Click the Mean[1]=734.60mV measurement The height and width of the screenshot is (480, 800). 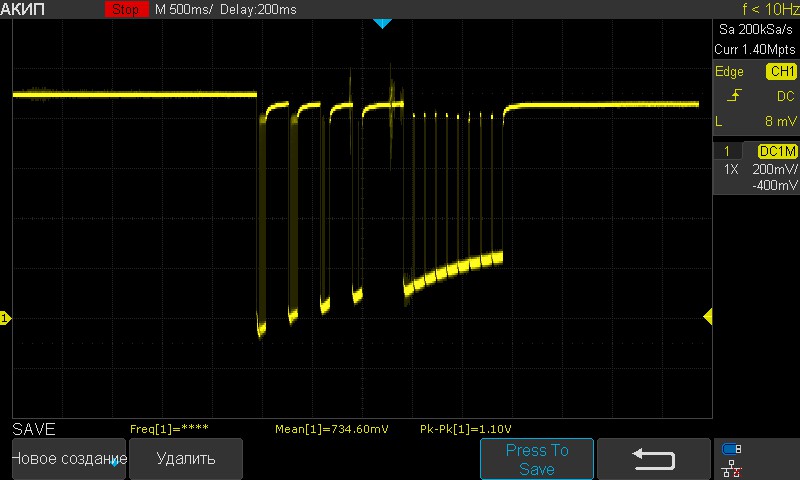click(x=332, y=429)
